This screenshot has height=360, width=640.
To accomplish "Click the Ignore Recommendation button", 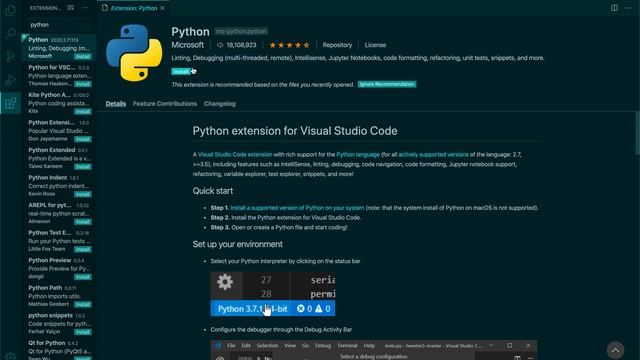I will click(x=387, y=84).
